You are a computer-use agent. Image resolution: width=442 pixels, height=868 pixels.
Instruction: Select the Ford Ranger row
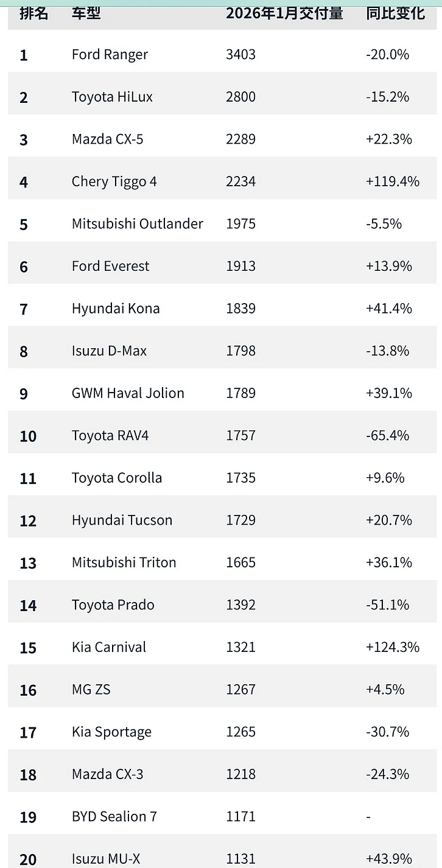pos(222,54)
